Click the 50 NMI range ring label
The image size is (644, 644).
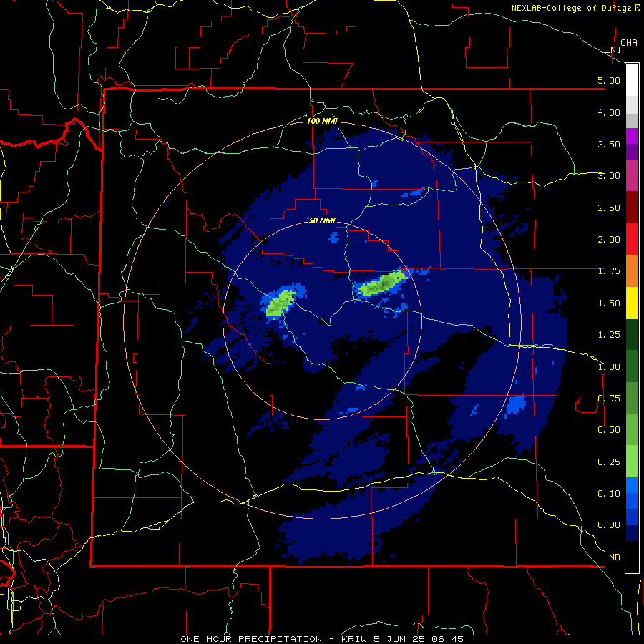(323, 221)
